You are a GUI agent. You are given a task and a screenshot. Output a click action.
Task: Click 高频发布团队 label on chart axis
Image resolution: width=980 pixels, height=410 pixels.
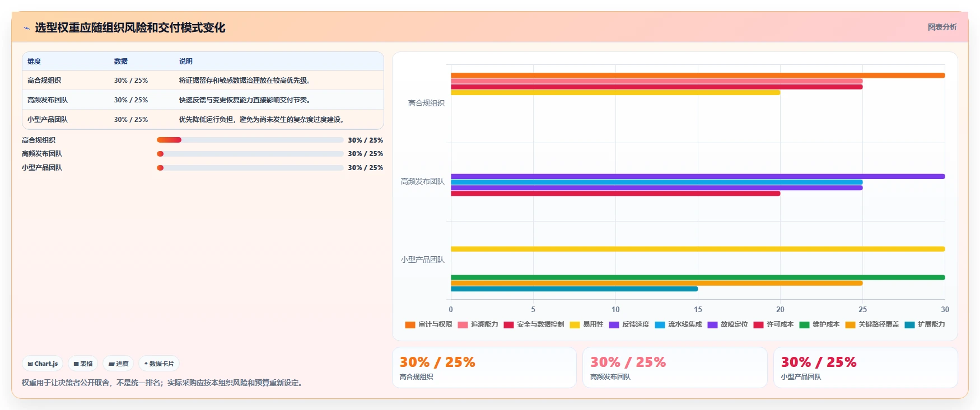coord(423,181)
